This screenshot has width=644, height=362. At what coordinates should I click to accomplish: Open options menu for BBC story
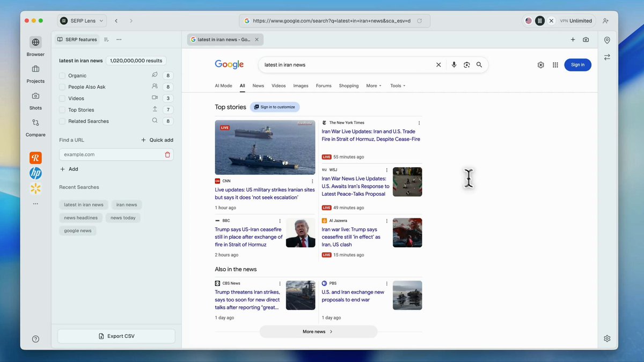(280, 221)
